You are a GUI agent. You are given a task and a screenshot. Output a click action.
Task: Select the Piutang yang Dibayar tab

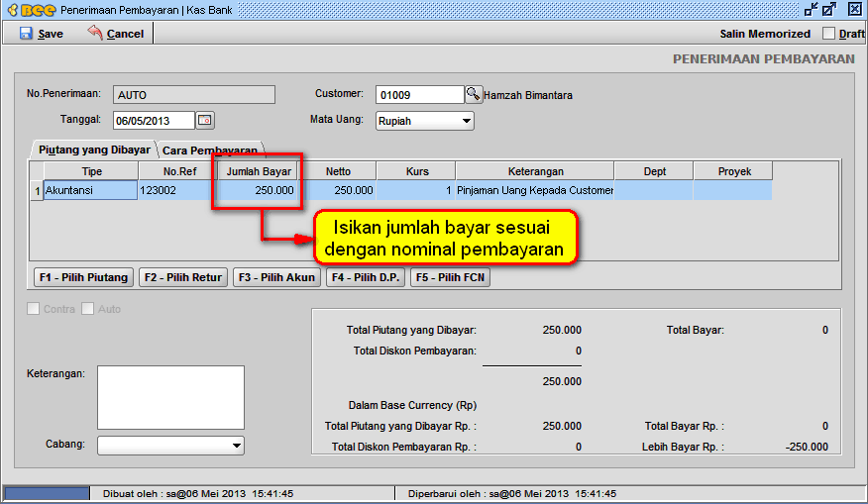(94, 150)
